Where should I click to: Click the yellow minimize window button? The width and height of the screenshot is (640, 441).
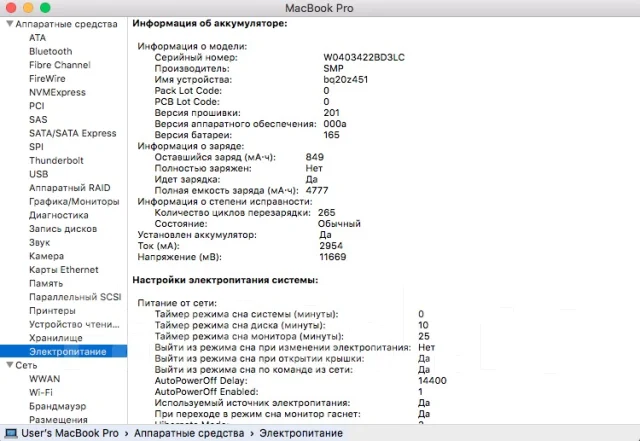click(x=28, y=7)
